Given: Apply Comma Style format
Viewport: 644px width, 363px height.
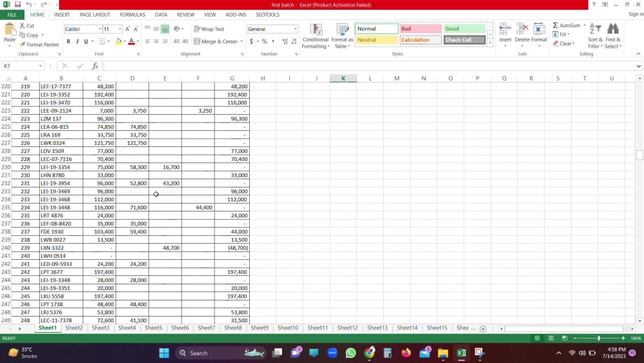Looking at the screenshot, I should (273, 41).
